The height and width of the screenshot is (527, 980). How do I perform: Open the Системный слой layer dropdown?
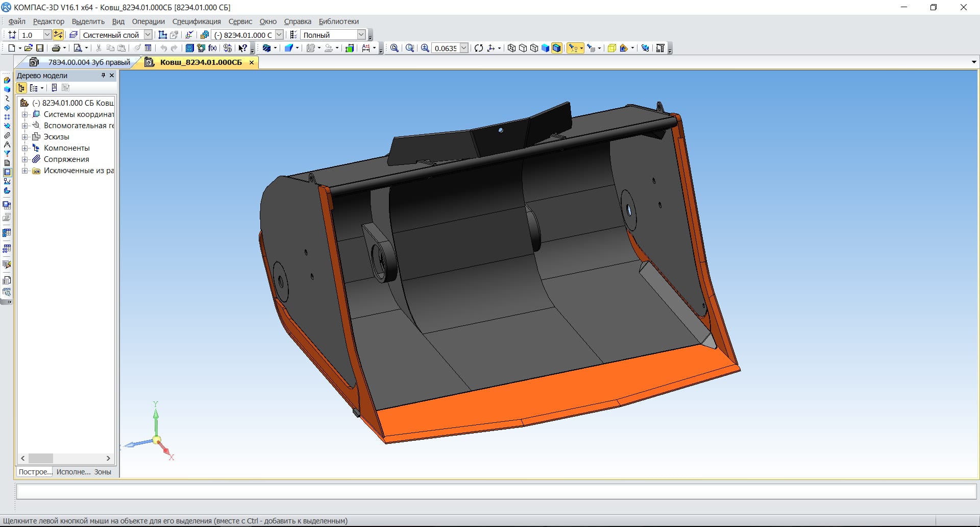[148, 35]
